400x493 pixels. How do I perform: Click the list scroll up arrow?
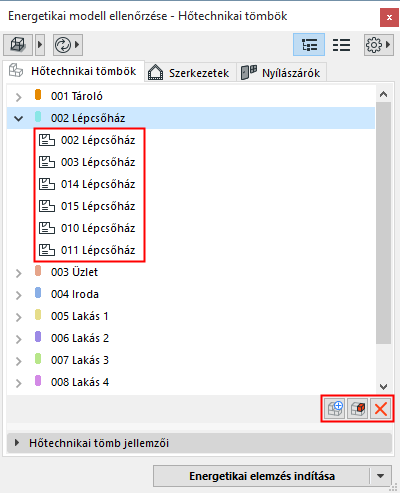point(383,94)
